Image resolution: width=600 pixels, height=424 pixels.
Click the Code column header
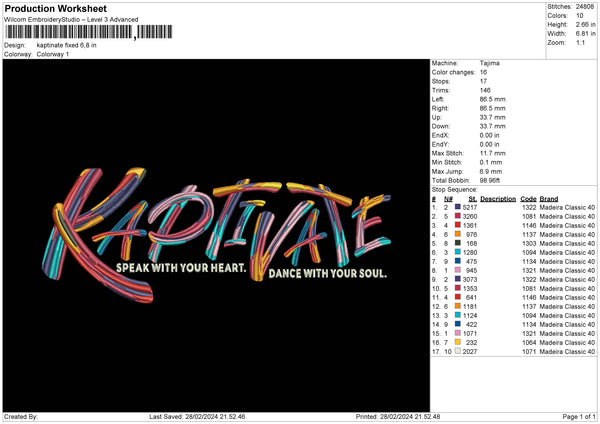click(x=528, y=198)
